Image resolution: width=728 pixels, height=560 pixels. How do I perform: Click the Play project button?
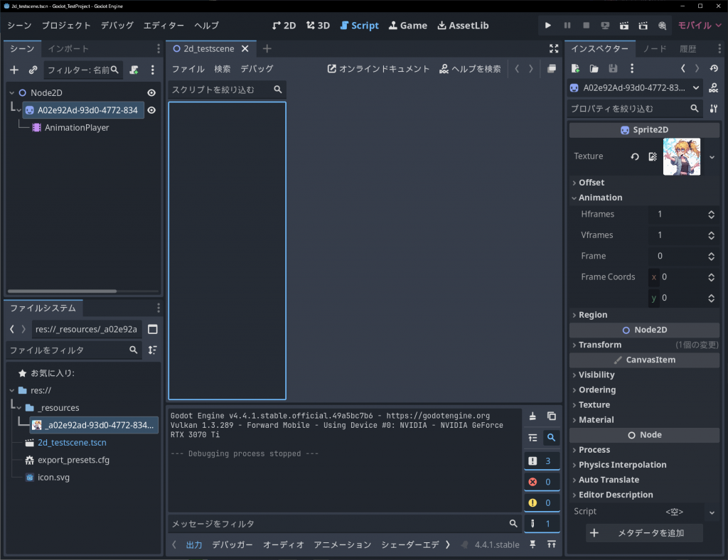[547, 26]
